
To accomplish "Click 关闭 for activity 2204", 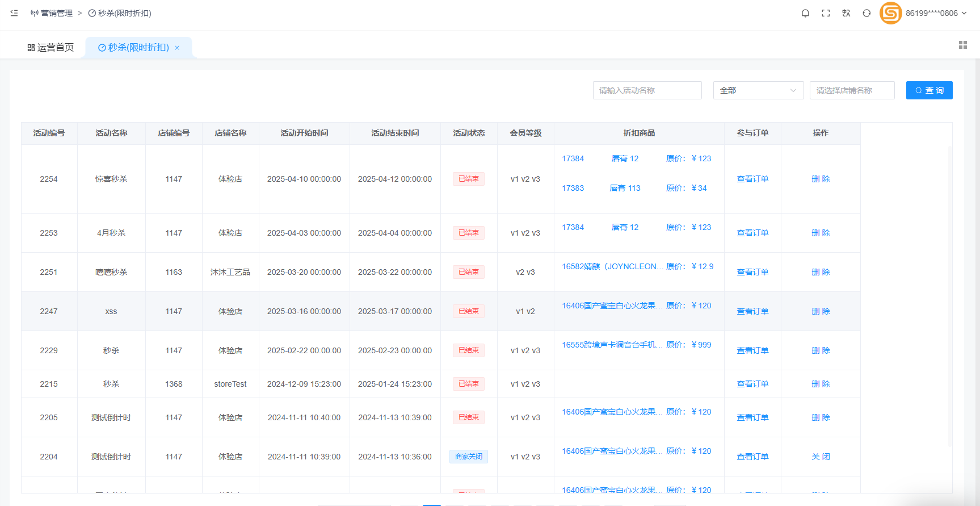I will click(x=821, y=457).
